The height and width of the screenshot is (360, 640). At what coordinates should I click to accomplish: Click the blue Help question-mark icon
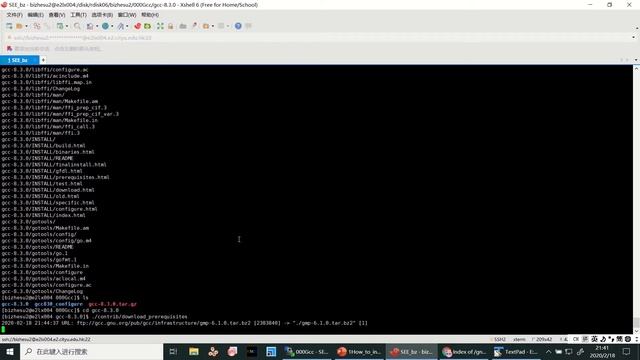(x=238, y=26)
